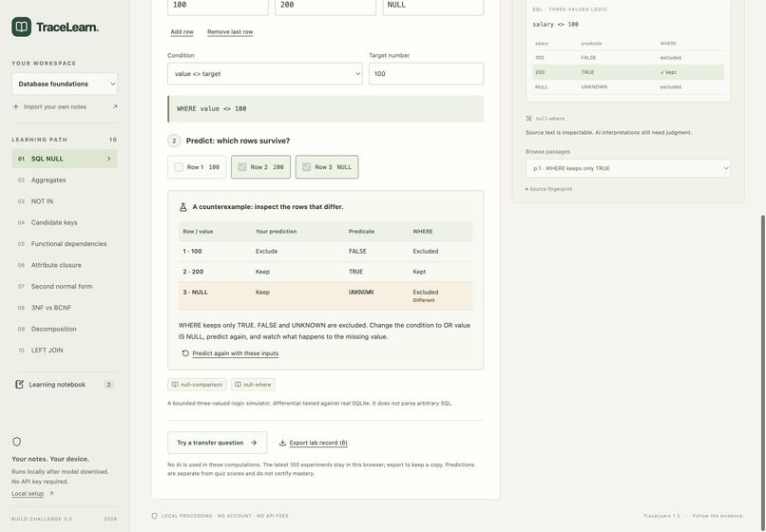Image resolution: width=766 pixels, height=532 pixels.
Task: Click the Learning notebook count badge 2
Action: 109,385
